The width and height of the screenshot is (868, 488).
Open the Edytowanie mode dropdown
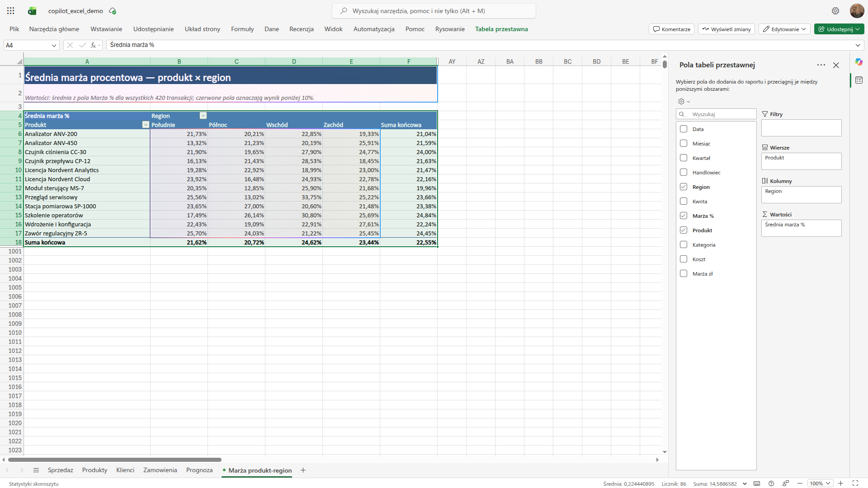[x=784, y=29]
